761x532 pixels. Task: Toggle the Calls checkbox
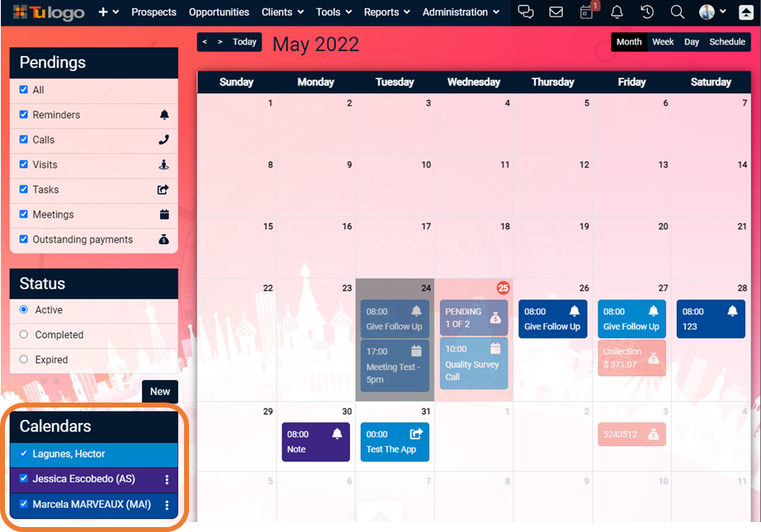23,139
